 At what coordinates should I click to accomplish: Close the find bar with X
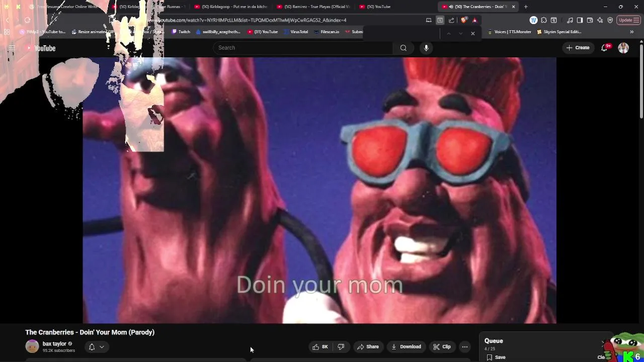pos(472,33)
